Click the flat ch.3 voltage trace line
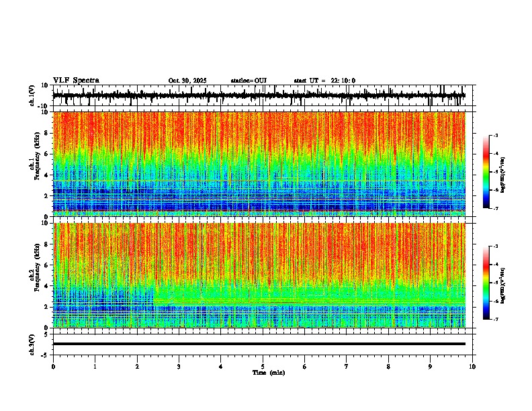This screenshot has width=532, height=411. (259, 344)
